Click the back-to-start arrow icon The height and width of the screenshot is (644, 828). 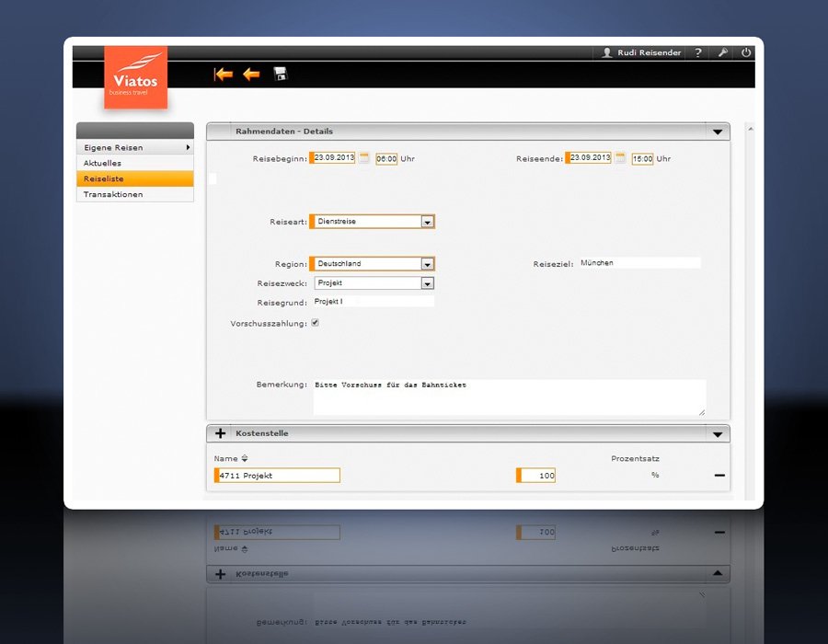(x=224, y=75)
